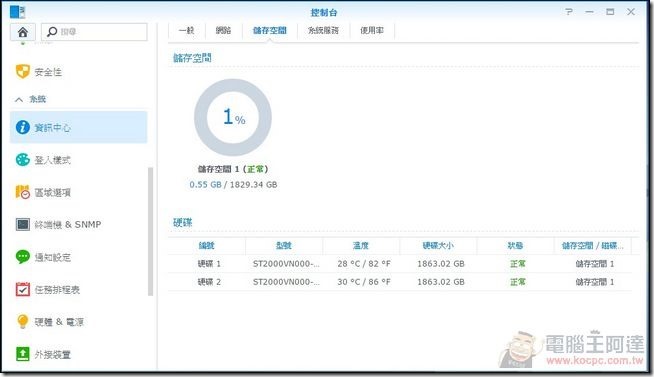Click 0.55 GB / 1829.34 GB text
654x377 pixels.
[233, 184]
